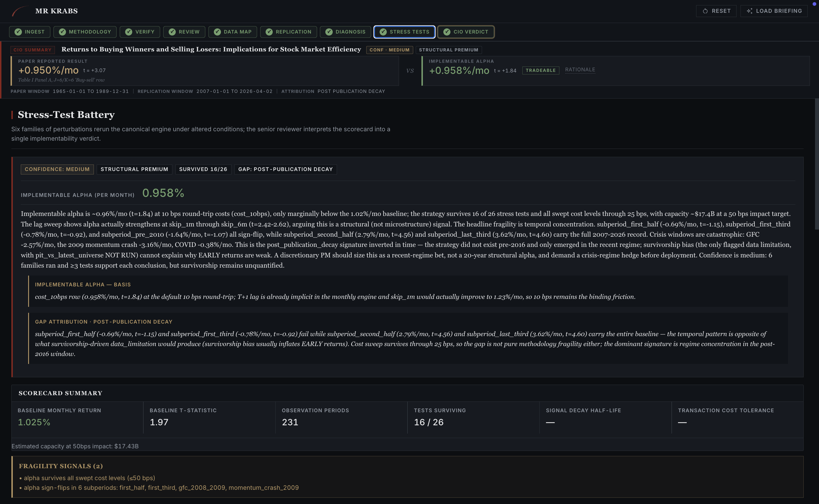
Task: Click the purple notification dot top right
Action: coord(814,4)
